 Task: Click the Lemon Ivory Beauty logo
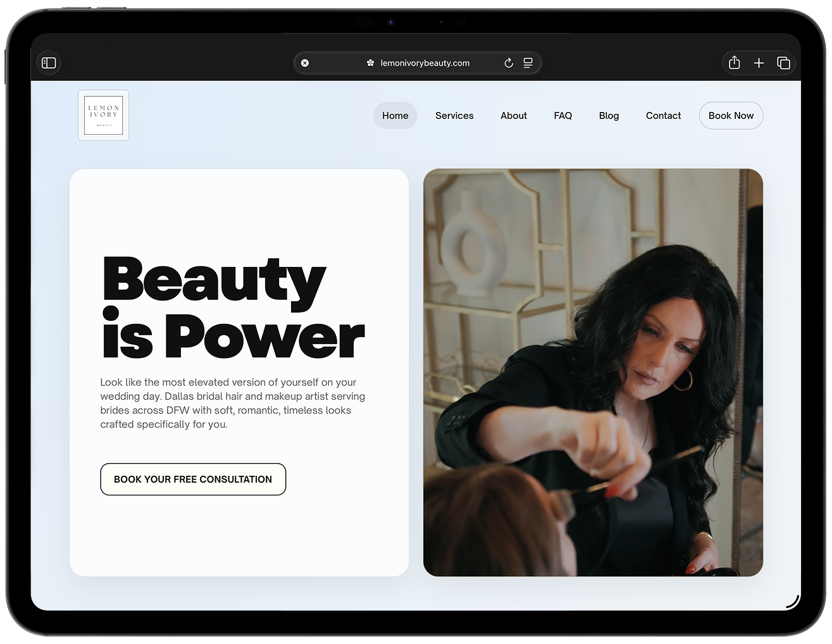pyautogui.click(x=104, y=115)
